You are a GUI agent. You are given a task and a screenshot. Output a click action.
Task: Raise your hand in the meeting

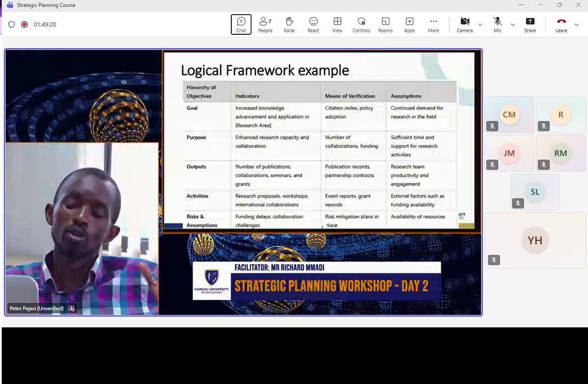(x=289, y=24)
